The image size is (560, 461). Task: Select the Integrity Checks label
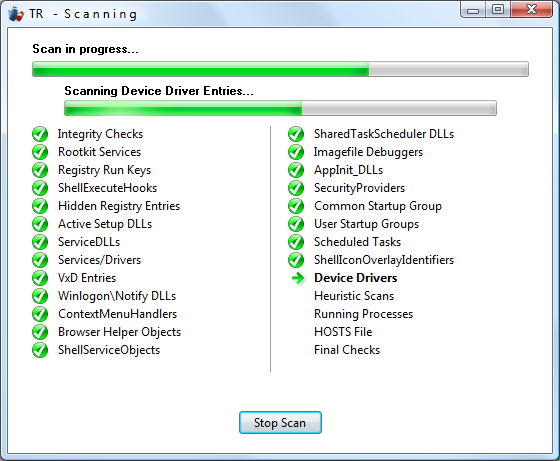pos(100,134)
